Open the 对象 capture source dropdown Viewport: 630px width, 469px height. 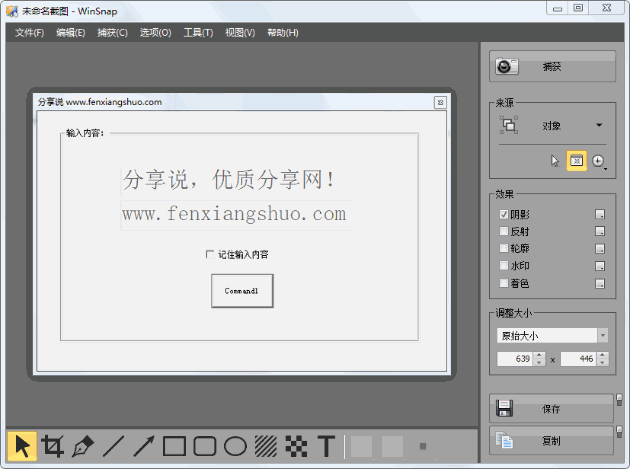[x=599, y=126]
